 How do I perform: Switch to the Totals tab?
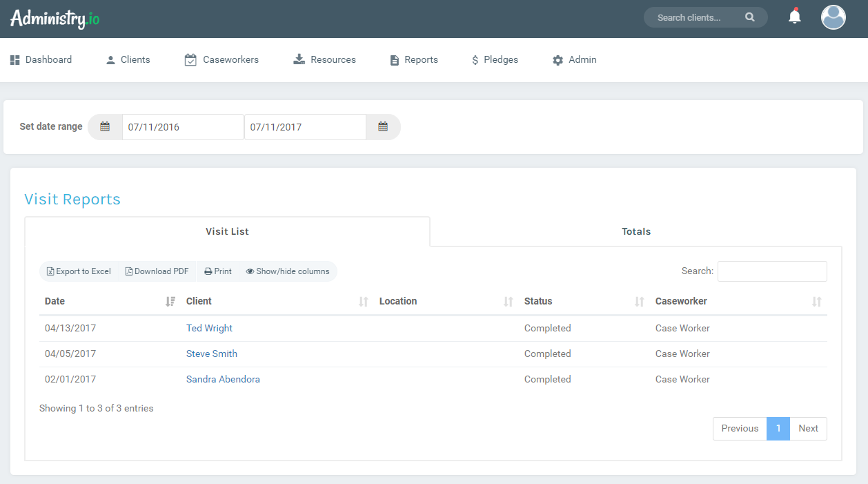[635, 231]
